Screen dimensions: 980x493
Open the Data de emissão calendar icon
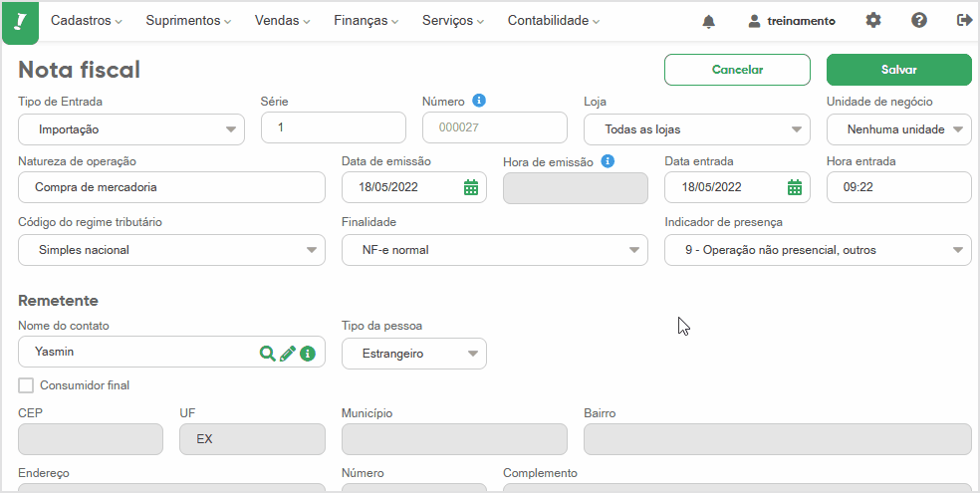tap(471, 187)
